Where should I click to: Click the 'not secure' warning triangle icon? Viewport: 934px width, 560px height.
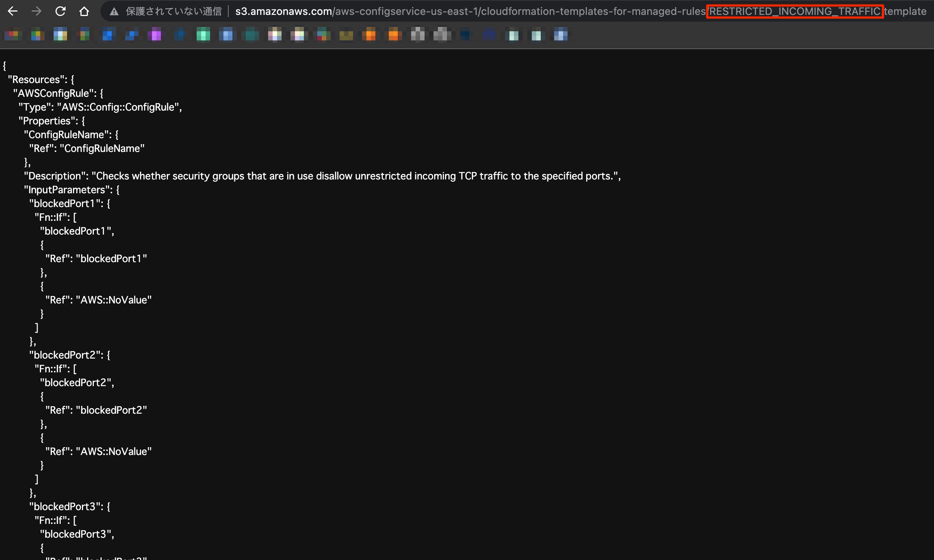[x=114, y=11]
